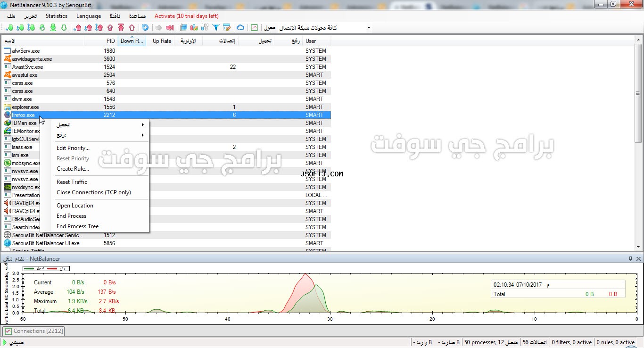Choose Create Rule... from context menu

coord(100,169)
